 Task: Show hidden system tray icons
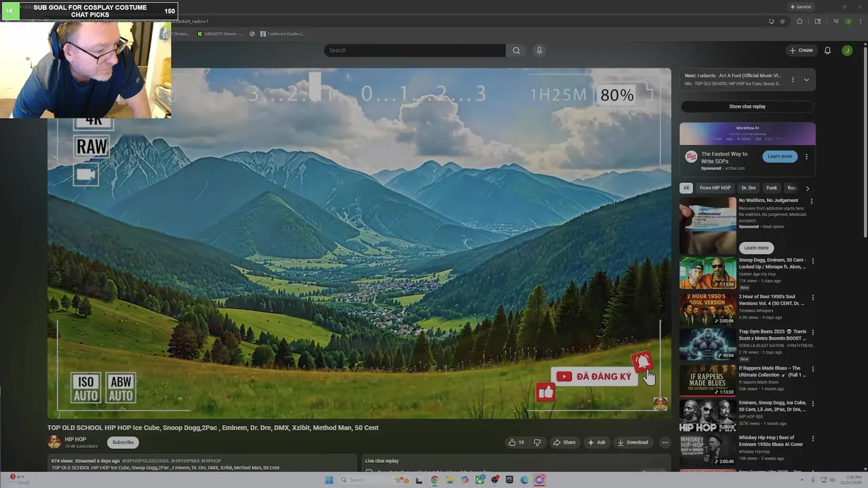pos(802,480)
